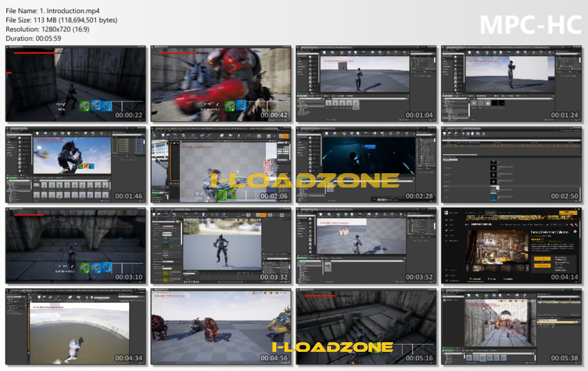This screenshot has width=588, height=371.
Task: Click the MPC-HC logo text
Action: click(531, 25)
